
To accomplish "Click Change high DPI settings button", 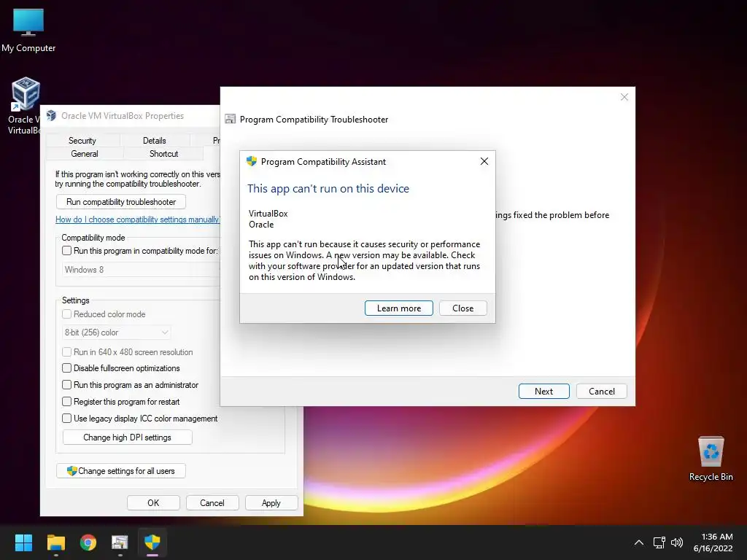I will (x=127, y=437).
